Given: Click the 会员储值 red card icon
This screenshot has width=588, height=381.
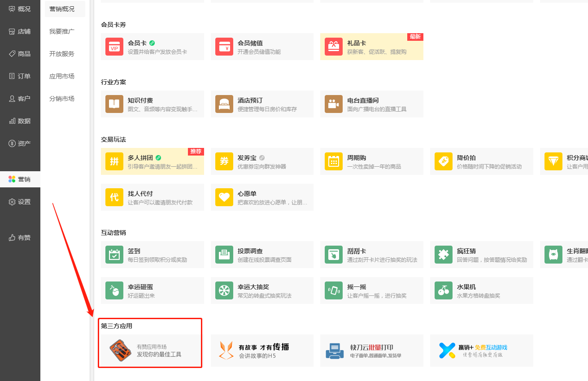Looking at the screenshot, I should [x=224, y=47].
